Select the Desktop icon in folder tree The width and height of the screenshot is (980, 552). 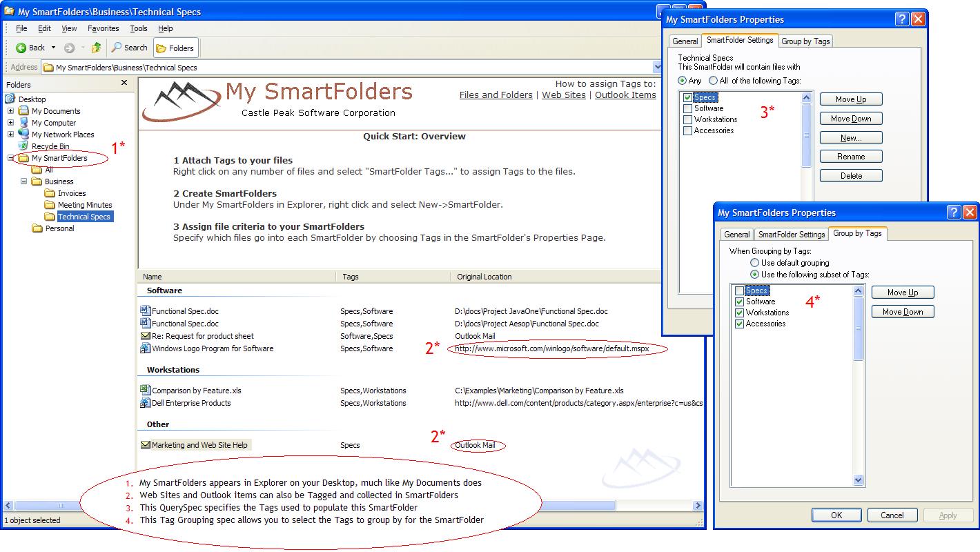(x=11, y=99)
